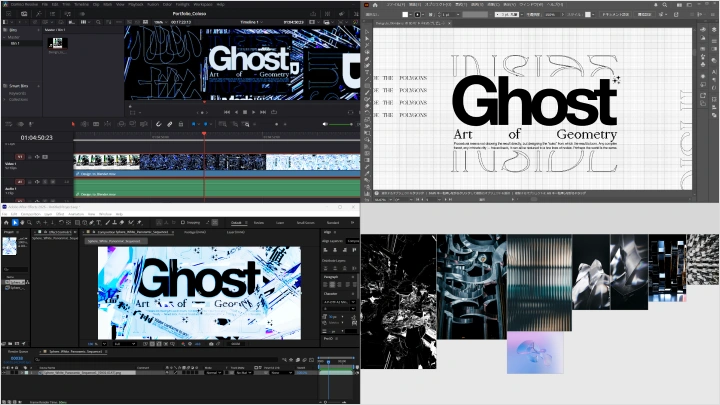Click the Home icon in Illustrator top bar
This screenshot has width=720, height=405.
click(x=375, y=5)
